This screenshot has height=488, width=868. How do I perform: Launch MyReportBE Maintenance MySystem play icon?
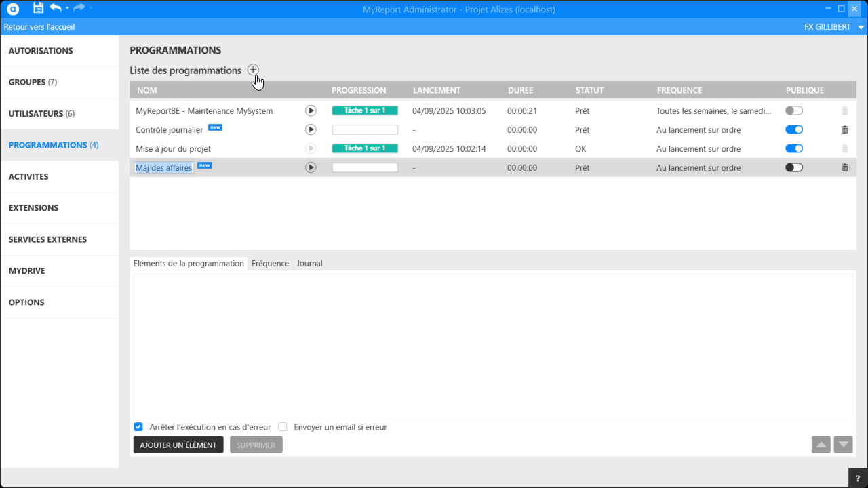coord(311,110)
